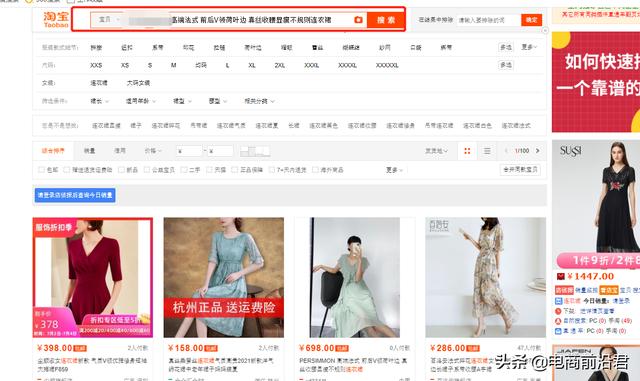Expand 更多 after the service checkboxes
640x381 pixels.
pos(394,170)
